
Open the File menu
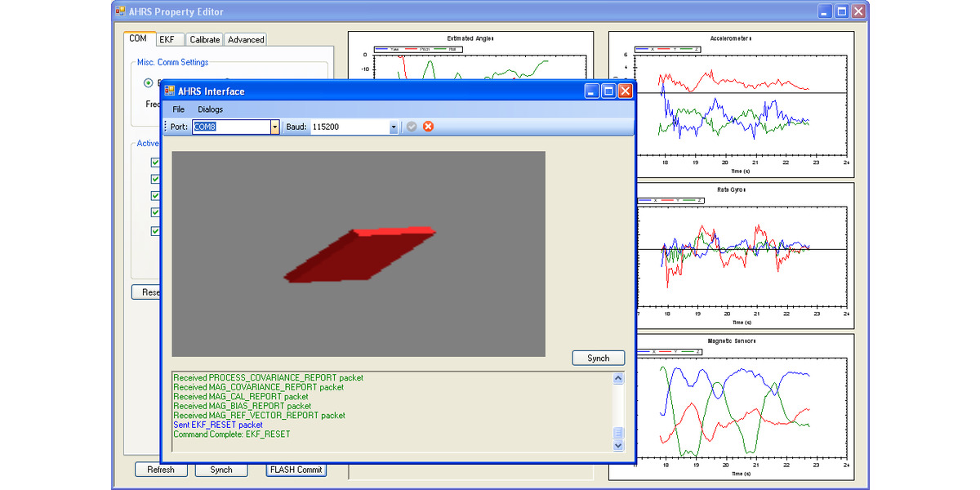[178, 109]
